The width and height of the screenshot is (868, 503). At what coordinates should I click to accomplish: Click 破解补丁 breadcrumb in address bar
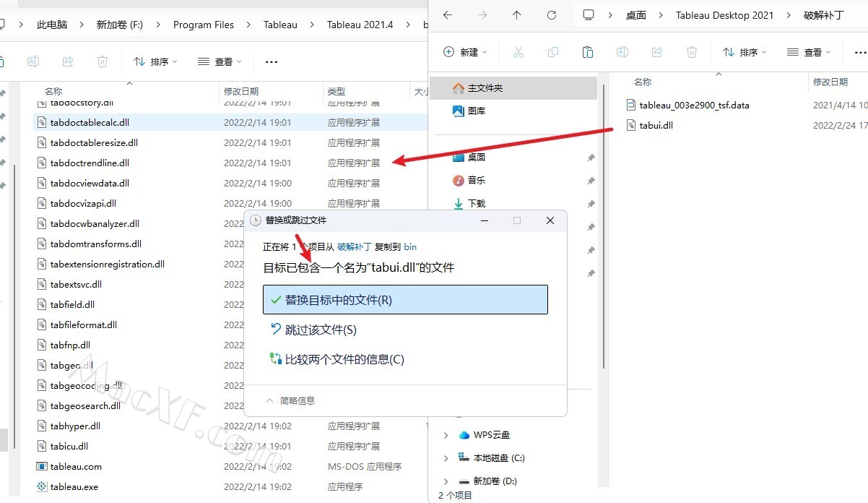pos(823,15)
